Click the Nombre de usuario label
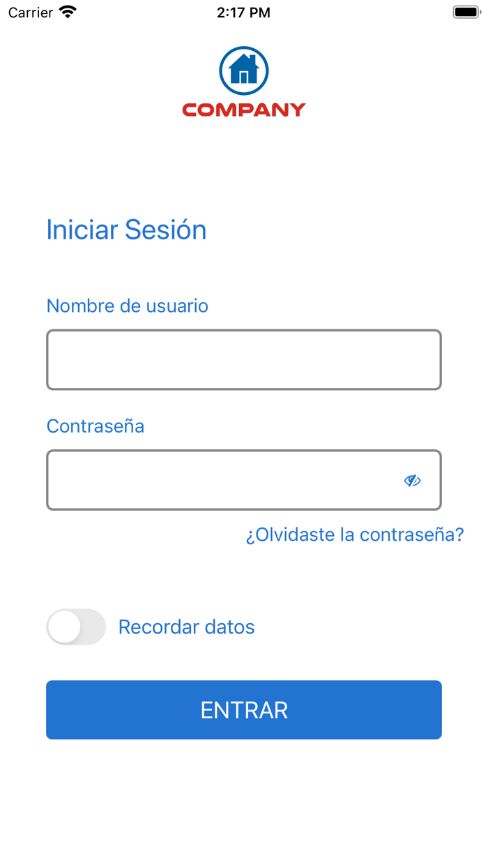 pos(127,306)
